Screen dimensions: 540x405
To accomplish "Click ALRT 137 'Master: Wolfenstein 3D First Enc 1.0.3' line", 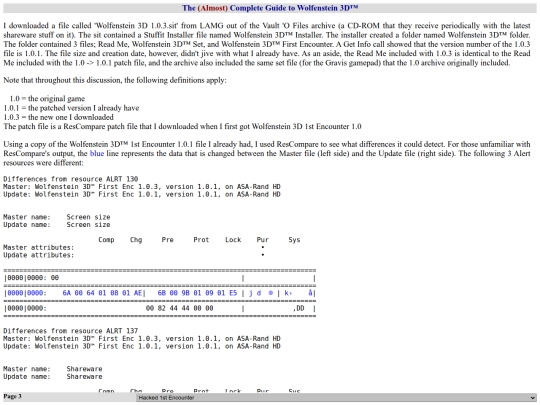I will click(142, 339).
